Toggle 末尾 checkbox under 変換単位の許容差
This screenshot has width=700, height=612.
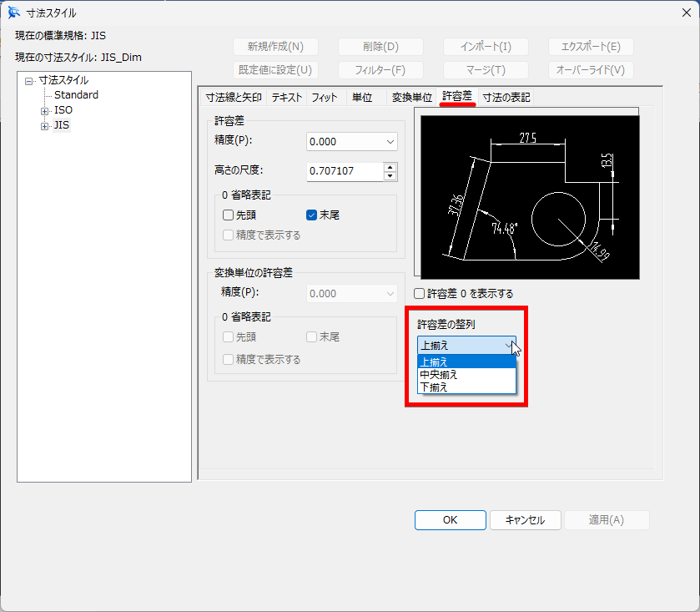click(x=311, y=336)
